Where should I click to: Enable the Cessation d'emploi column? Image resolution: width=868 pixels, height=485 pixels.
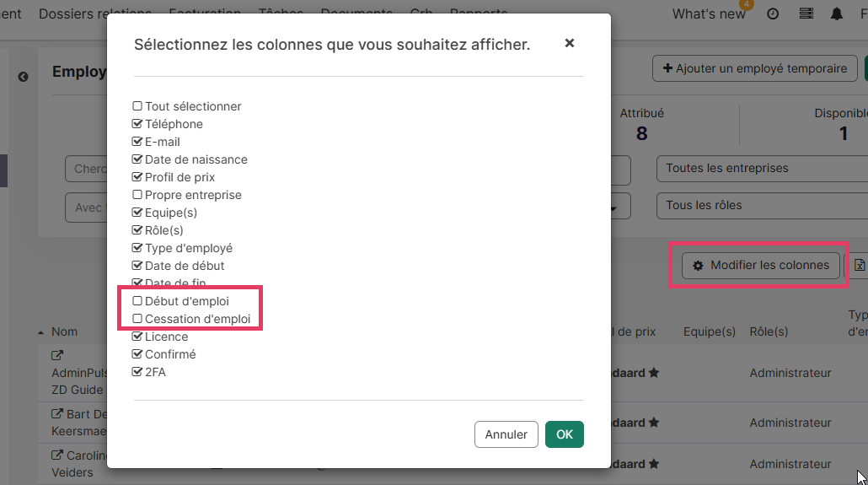click(137, 319)
